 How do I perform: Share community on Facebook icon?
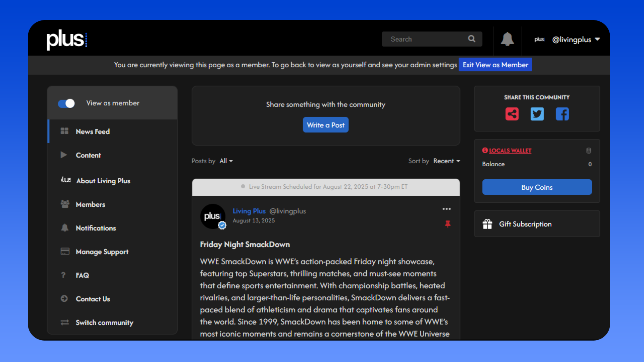click(x=562, y=114)
